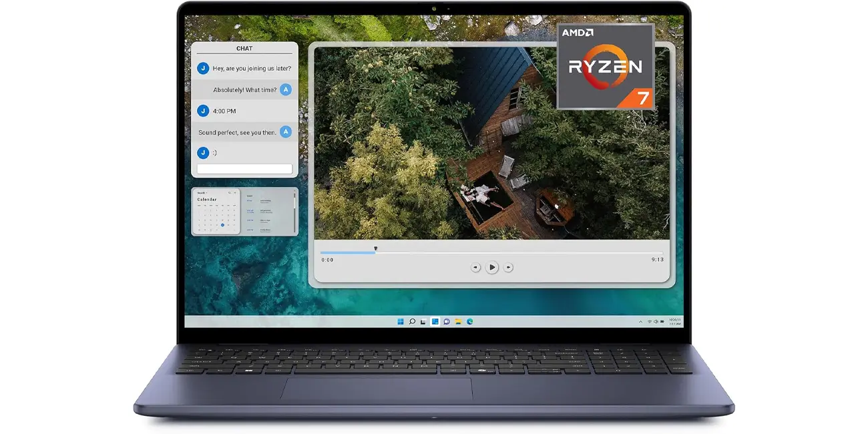The width and height of the screenshot is (868, 434).
Task: Open the Widgets icon in the taskbar
Action: click(x=435, y=322)
